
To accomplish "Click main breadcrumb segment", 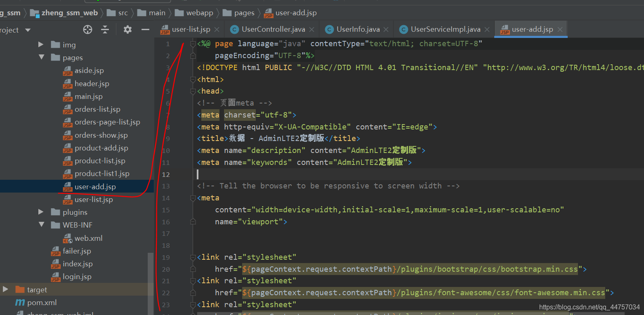I will click(157, 13).
